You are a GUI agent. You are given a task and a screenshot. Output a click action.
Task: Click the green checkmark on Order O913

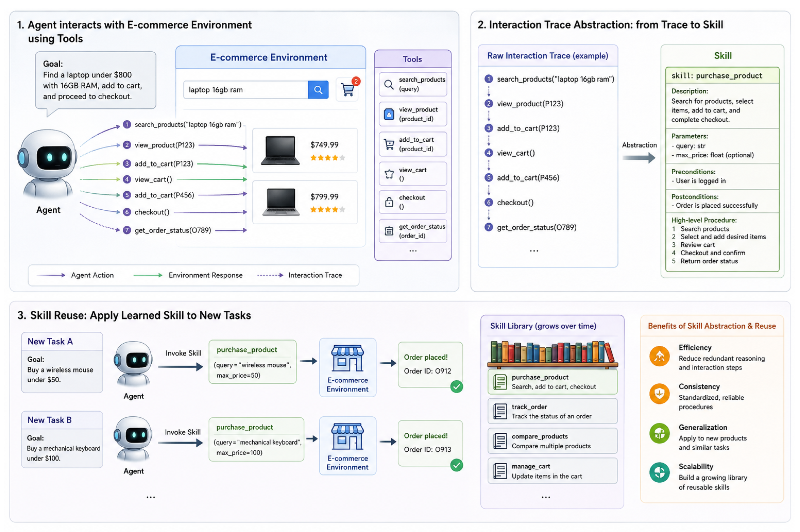(456, 465)
